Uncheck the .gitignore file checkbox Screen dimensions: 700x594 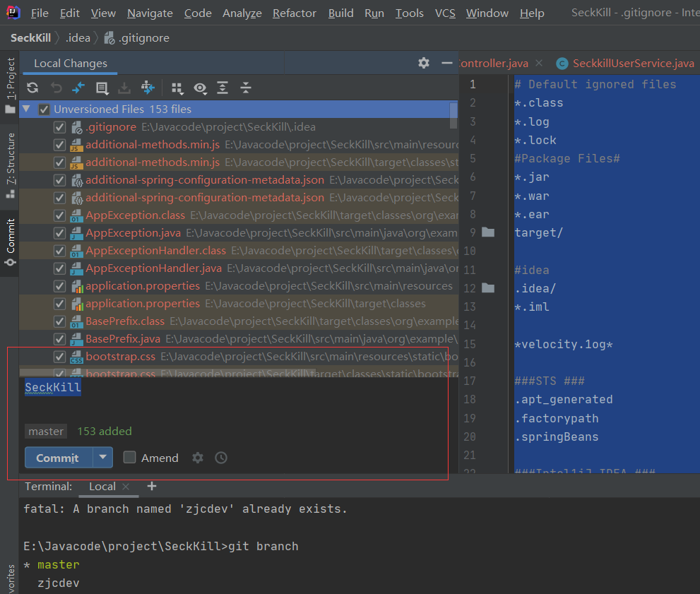click(59, 127)
